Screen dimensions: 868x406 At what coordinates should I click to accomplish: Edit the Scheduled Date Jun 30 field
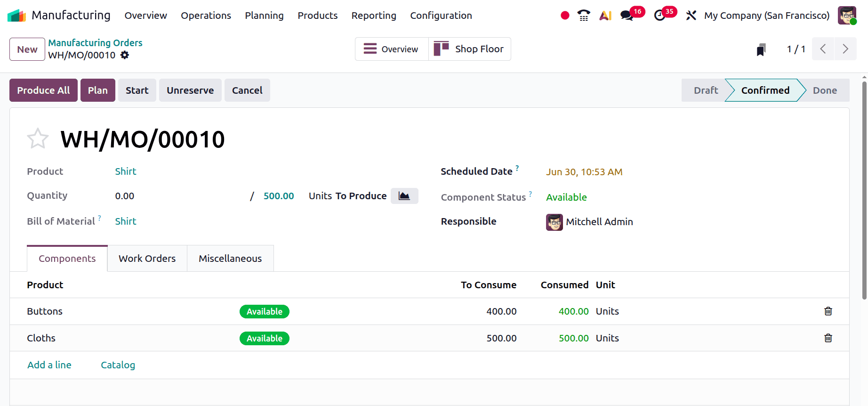pyautogui.click(x=584, y=172)
